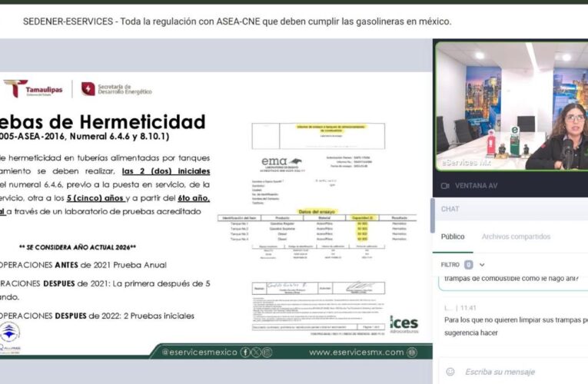Click the globe icon beside the website address
This screenshot has width=588, height=384.
pos(412,353)
